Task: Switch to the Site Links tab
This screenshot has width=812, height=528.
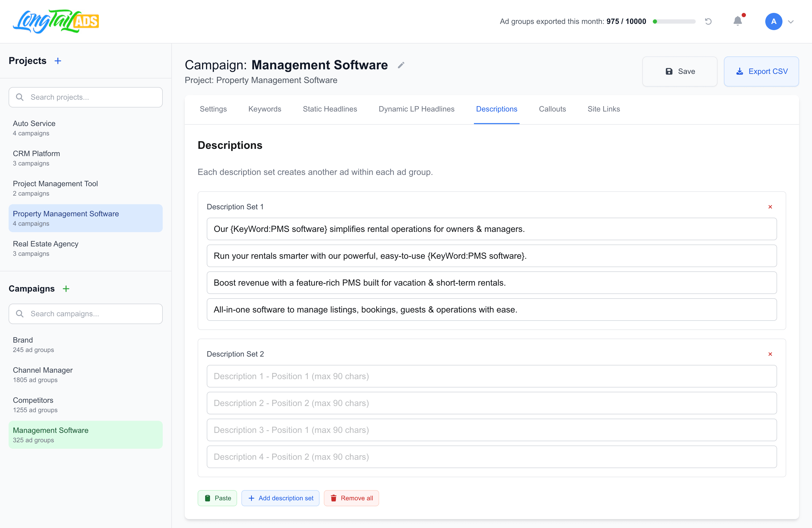Action: (604, 109)
